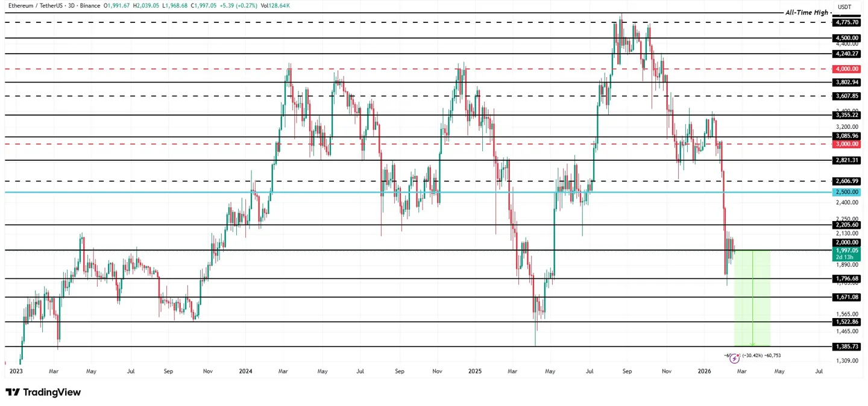This screenshot has width=868, height=406.
Task: Click the 4,500.00 price level label
Action: tap(847, 38)
